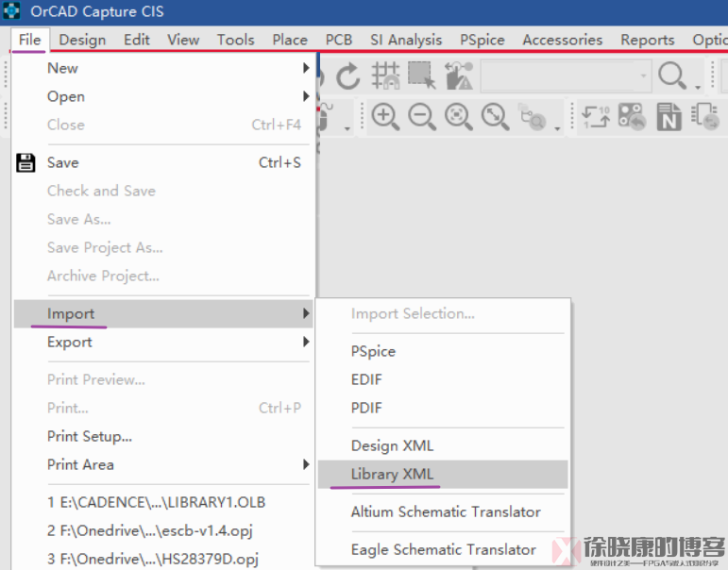Image resolution: width=728 pixels, height=570 pixels.
Task: Click the redo arrow icon in toolbar
Action: (x=347, y=75)
